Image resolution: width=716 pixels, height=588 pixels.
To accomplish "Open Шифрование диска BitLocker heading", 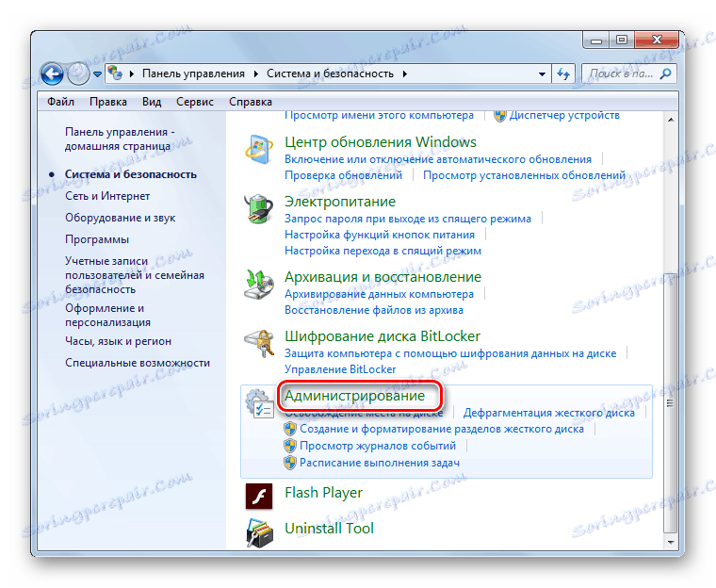I will pyautogui.click(x=382, y=336).
